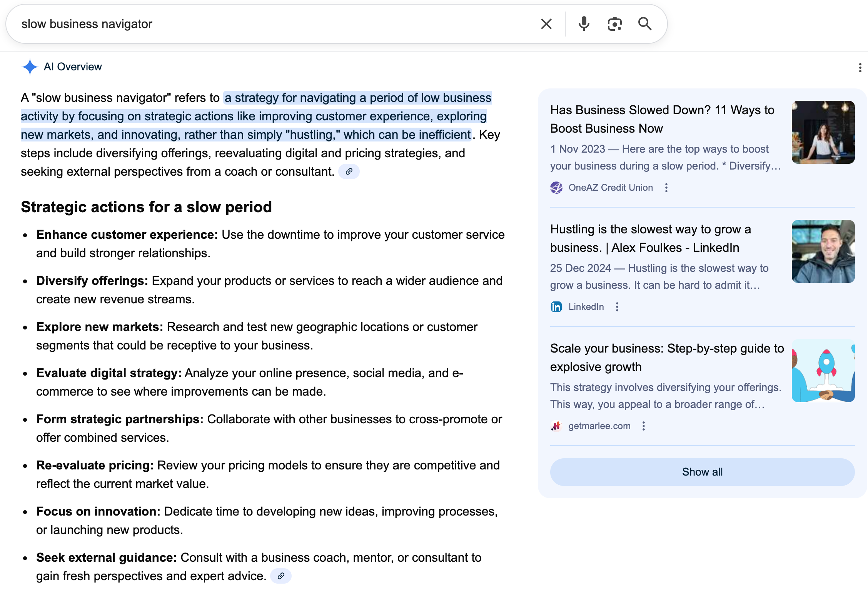Open the AI Overview three-dot options menu
The width and height of the screenshot is (868, 599).
[860, 67]
